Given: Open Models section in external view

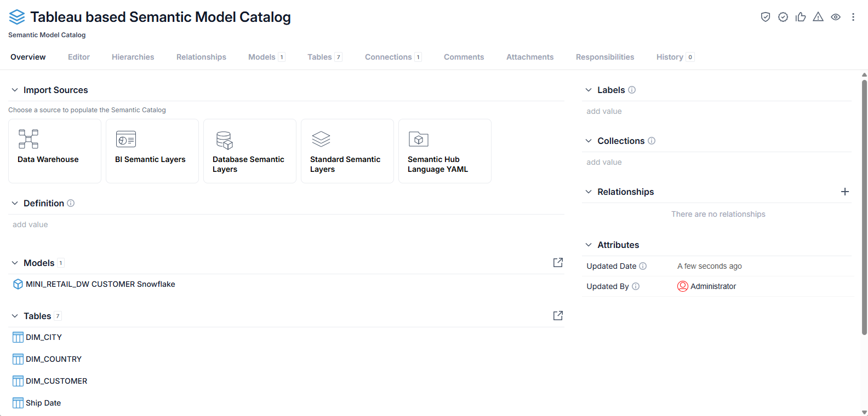Looking at the screenshot, I should 558,263.
